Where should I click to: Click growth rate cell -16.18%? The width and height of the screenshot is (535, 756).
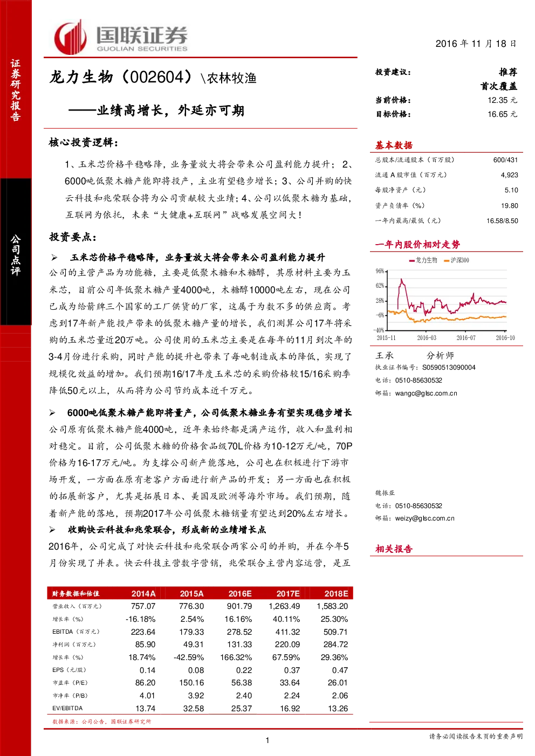point(140,619)
